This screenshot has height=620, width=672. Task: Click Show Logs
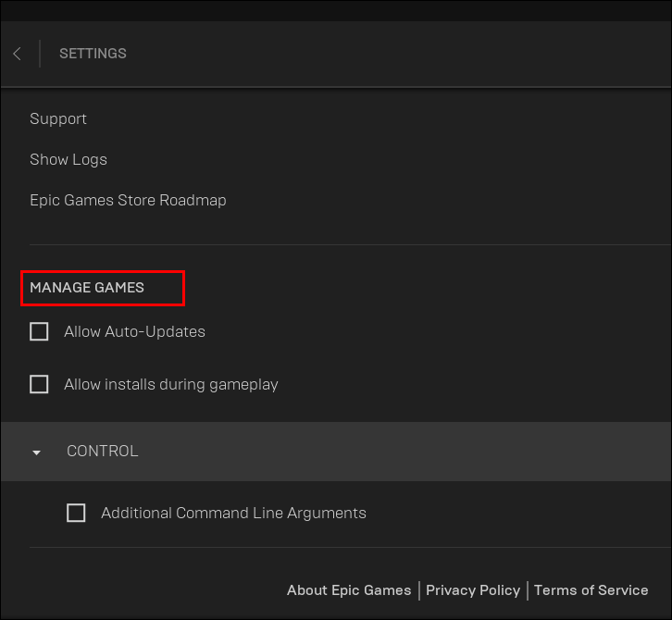68,159
